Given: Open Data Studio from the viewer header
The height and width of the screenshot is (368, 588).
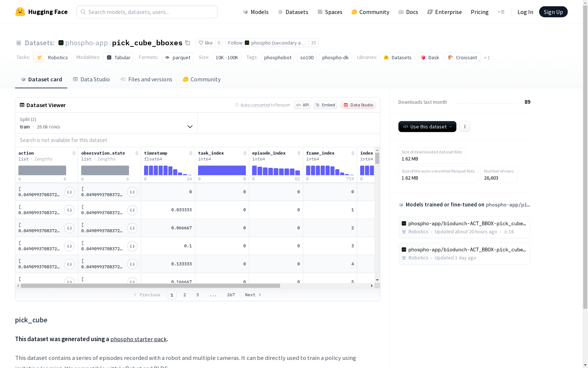Looking at the screenshot, I should [358, 105].
